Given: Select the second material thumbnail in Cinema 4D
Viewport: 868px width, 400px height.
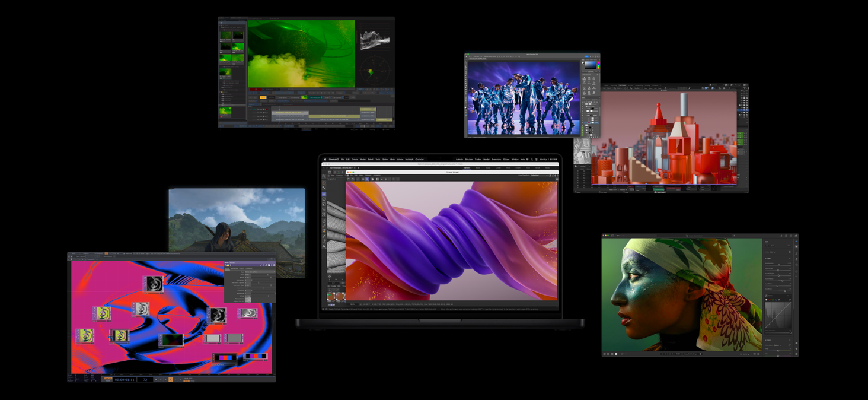Looking at the screenshot, I should 340,296.
